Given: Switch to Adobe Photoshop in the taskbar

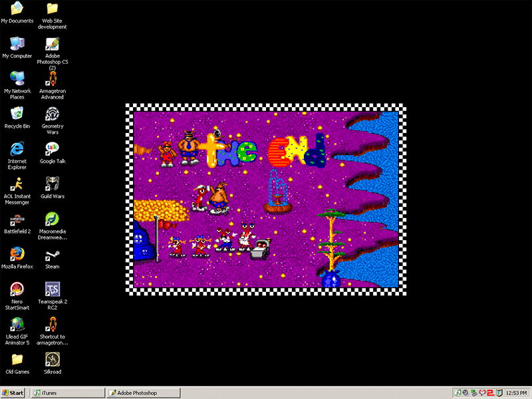Looking at the screenshot, I should (143, 393).
